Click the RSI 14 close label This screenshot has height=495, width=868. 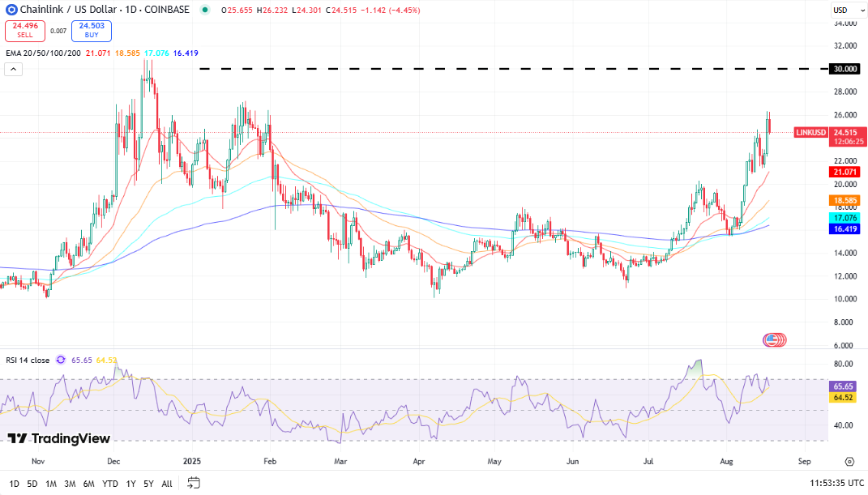click(x=28, y=360)
